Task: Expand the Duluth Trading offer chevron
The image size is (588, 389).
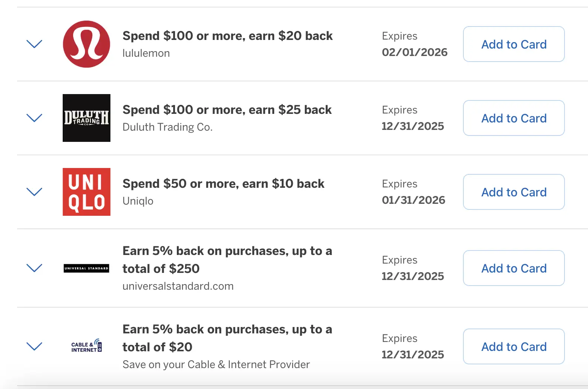Action: 34,118
